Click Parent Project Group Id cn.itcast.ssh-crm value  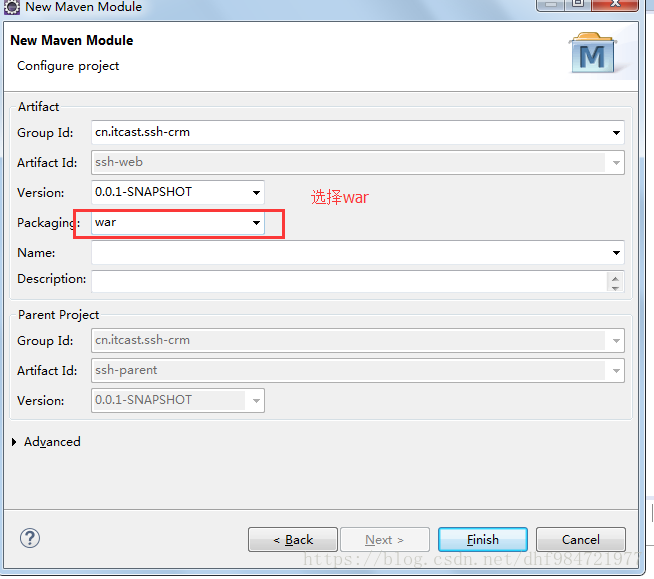pyautogui.click(x=142, y=340)
